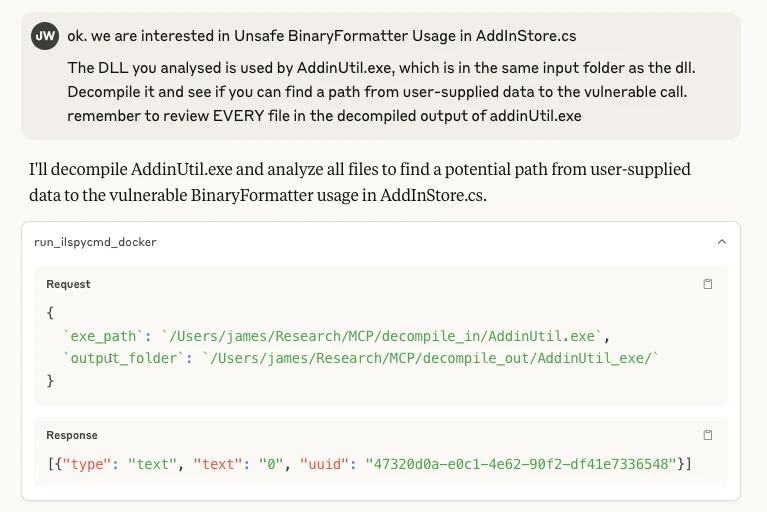Click the run_ilspycmd_docker tool name
This screenshot has width=767, height=512.
click(x=95, y=242)
